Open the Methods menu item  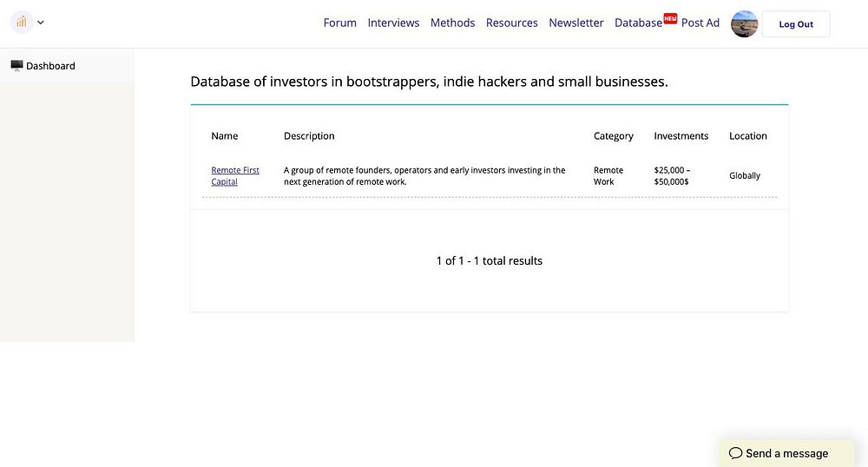452,23
